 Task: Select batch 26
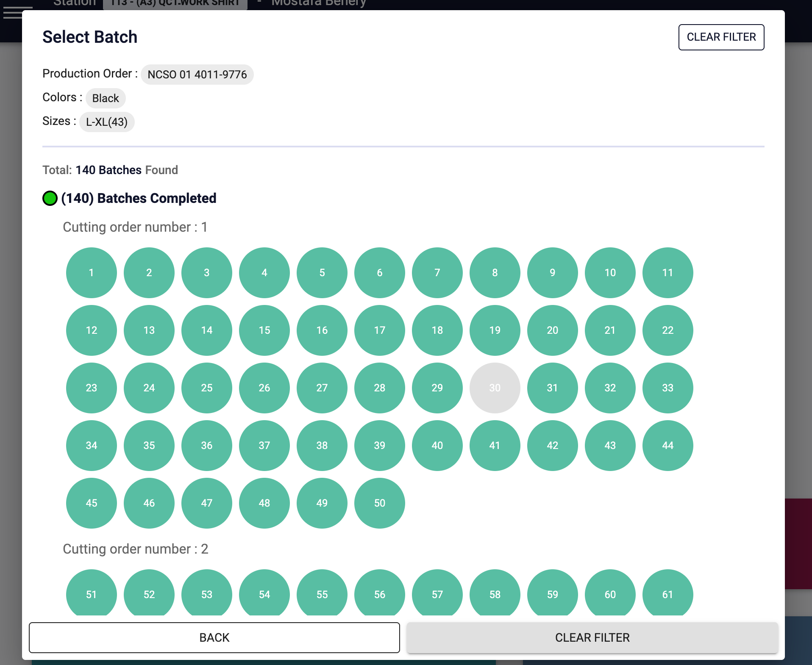coord(264,388)
